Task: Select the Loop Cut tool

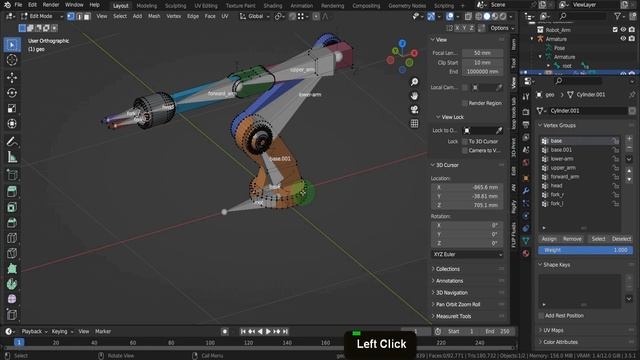Action: (12, 238)
